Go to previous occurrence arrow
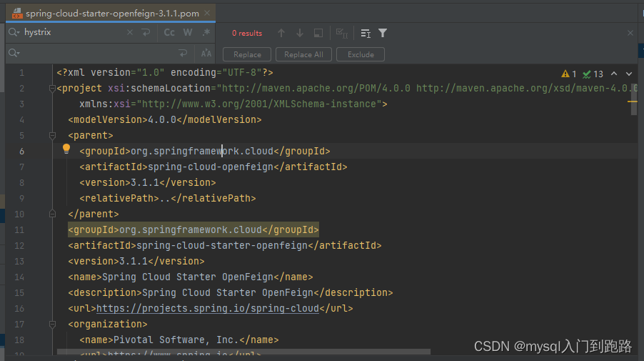644x361 pixels. (x=281, y=33)
